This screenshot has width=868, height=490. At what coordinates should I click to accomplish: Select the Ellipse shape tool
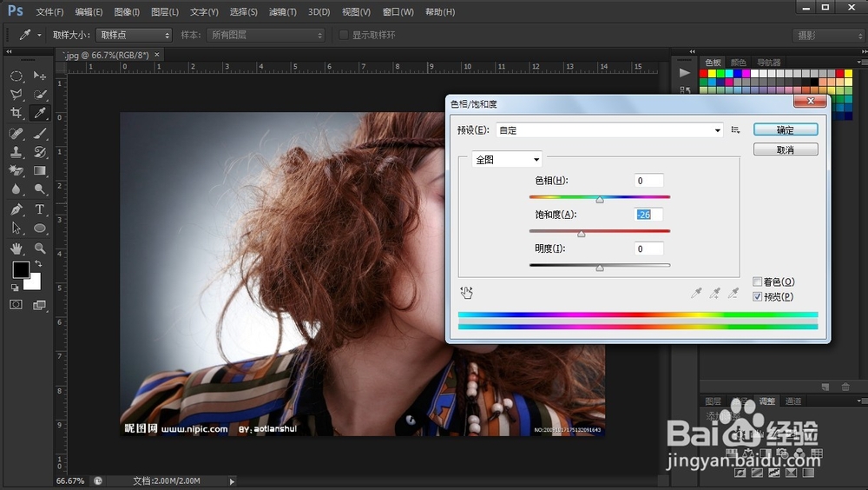40,228
